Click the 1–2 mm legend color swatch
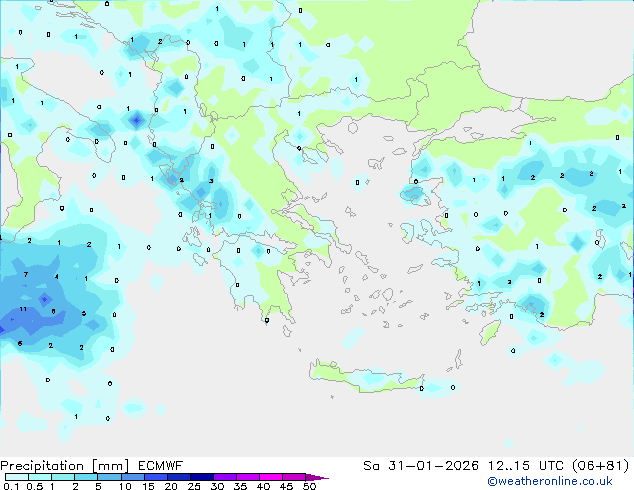The width and height of the screenshot is (634, 490). pos(63,477)
